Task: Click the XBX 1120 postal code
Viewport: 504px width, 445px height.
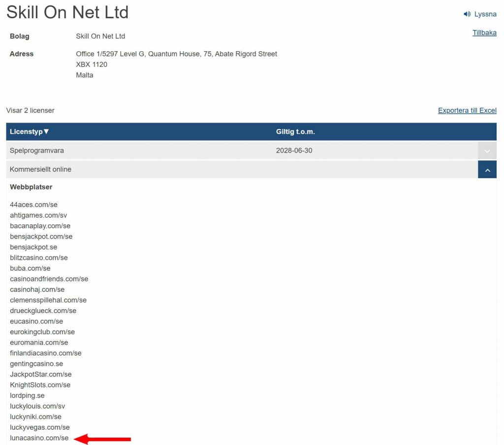Action: [x=92, y=64]
